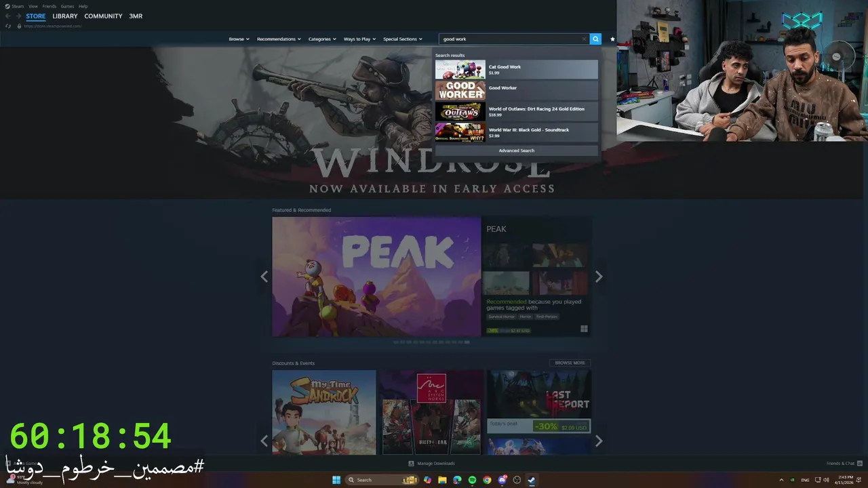868x488 pixels.
Task: Click the Steam forward navigation arrow
Action: pos(18,16)
